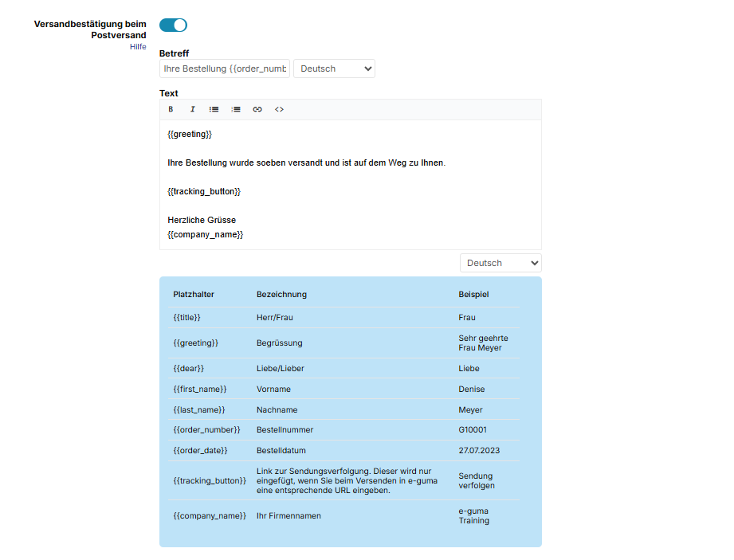Viewport: 734px width, 560px height.
Task: Click the Beispiel column header
Action: point(473,294)
